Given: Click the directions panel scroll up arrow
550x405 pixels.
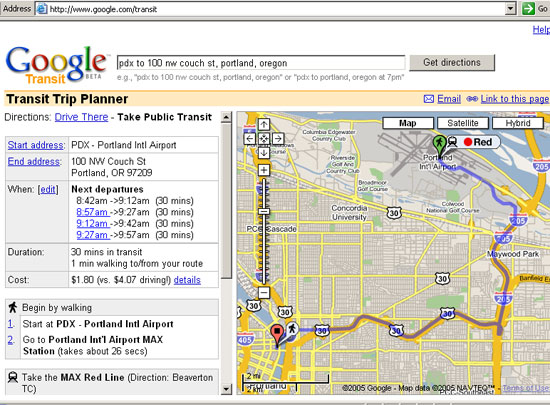Looking at the screenshot, I should pyautogui.click(x=226, y=117).
